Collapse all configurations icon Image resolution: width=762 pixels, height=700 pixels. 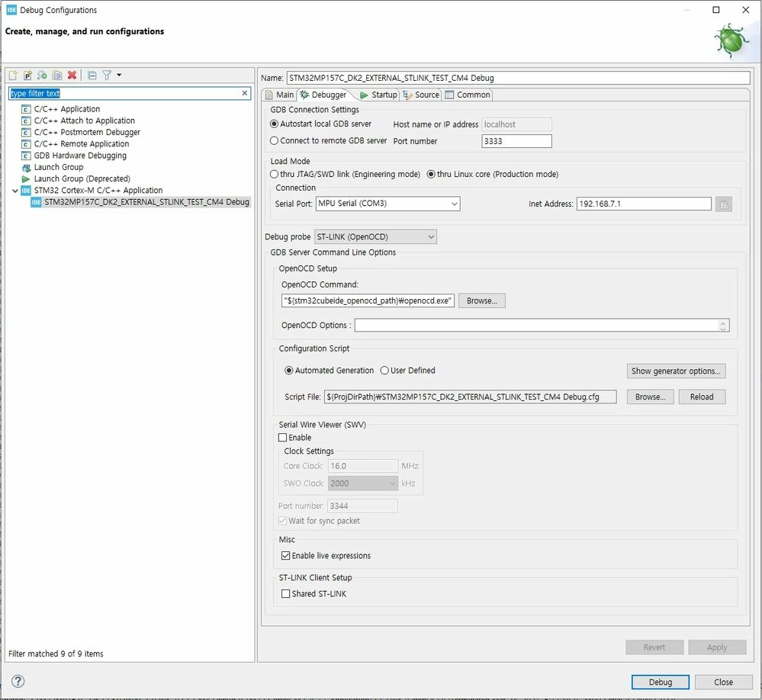[92, 75]
